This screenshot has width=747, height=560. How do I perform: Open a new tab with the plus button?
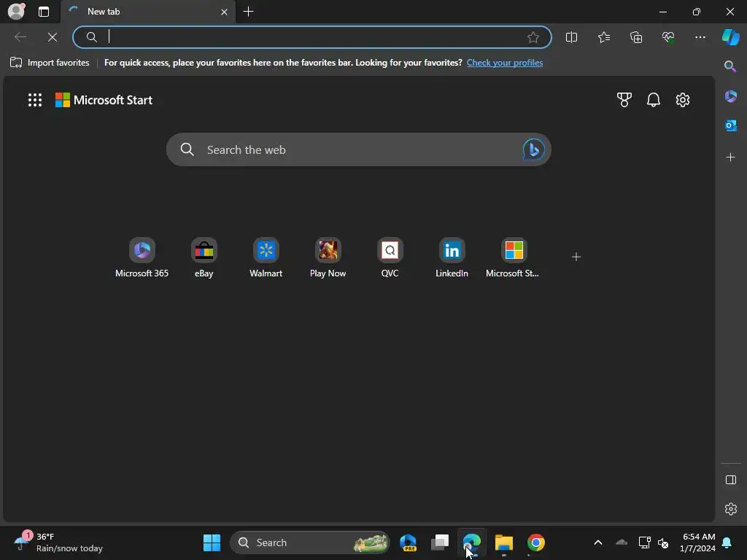tap(248, 12)
